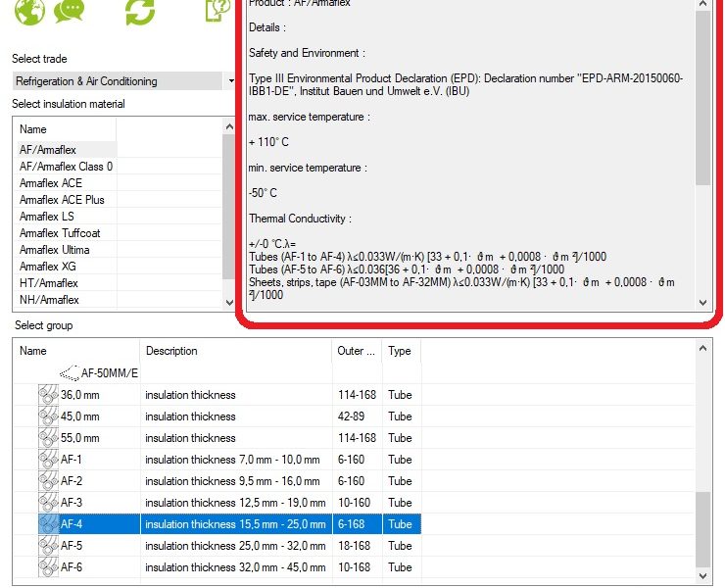
Task: Select Armaflex ACE Plus material
Action: click(62, 199)
